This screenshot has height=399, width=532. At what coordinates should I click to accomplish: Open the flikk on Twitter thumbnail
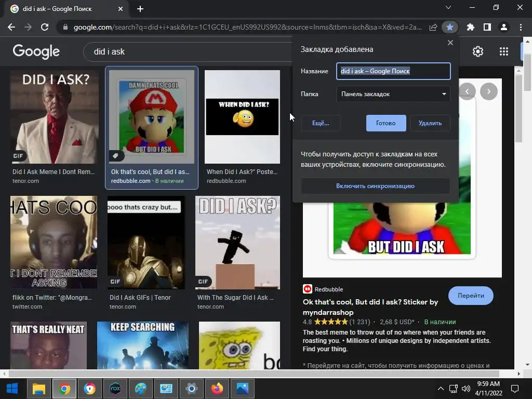click(x=54, y=242)
